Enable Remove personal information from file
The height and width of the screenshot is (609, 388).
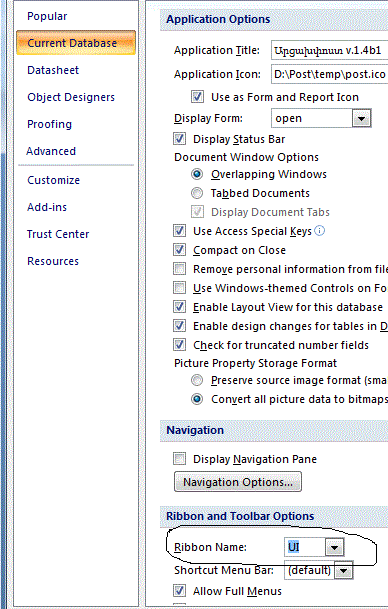pos(179,269)
